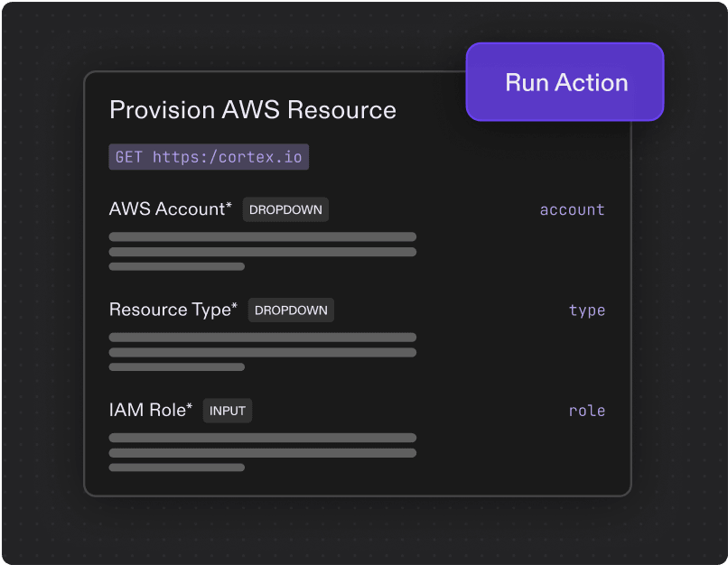Click short description line under AWS Account
This screenshot has width=728, height=565.
(x=177, y=267)
